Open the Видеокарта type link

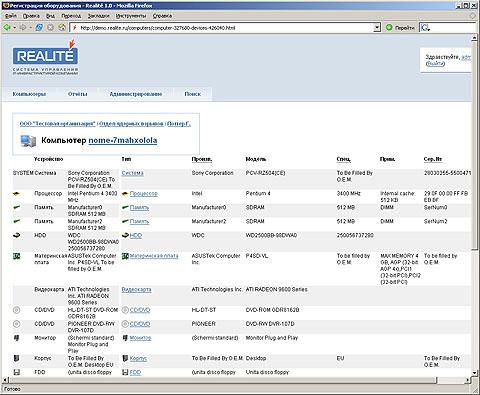coord(136,290)
